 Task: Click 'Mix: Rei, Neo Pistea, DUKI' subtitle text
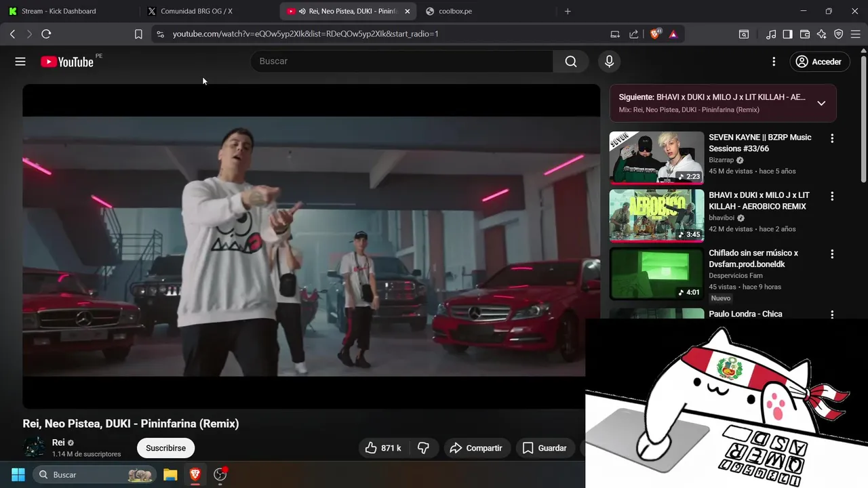689,110
